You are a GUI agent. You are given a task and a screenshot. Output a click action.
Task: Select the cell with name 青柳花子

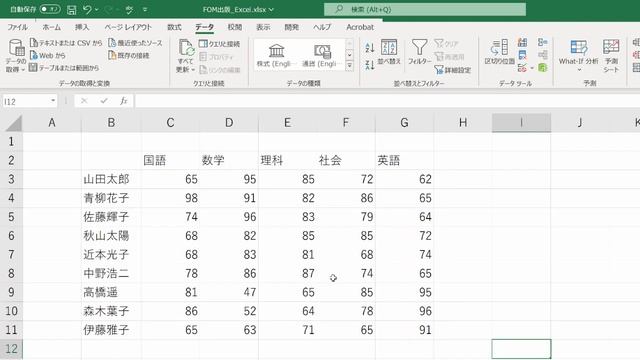111,198
